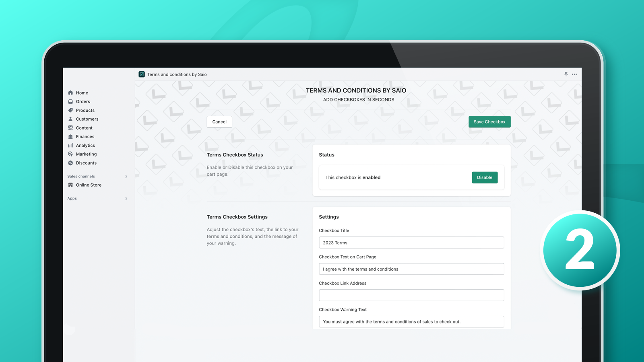644x362 pixels.
Task: Click the Products tag icon
Action: click(x=70, y=110)
